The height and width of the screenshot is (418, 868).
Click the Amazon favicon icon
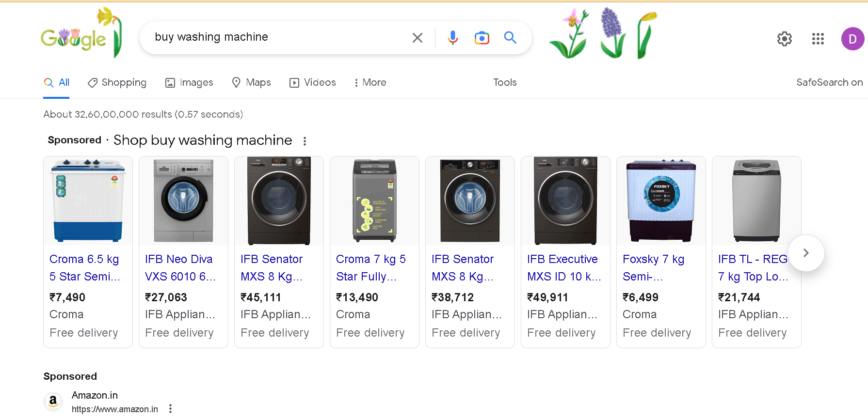tap(53, 402)
